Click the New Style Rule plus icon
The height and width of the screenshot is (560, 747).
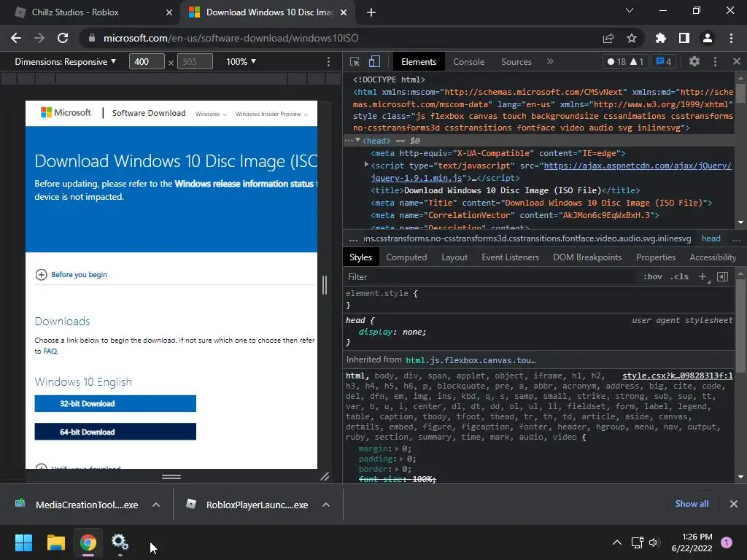(x=703, y=276)
